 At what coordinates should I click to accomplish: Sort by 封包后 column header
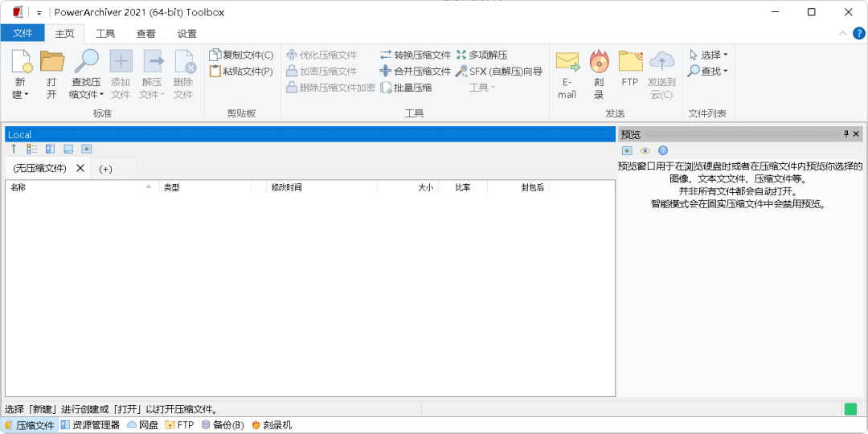518,187
